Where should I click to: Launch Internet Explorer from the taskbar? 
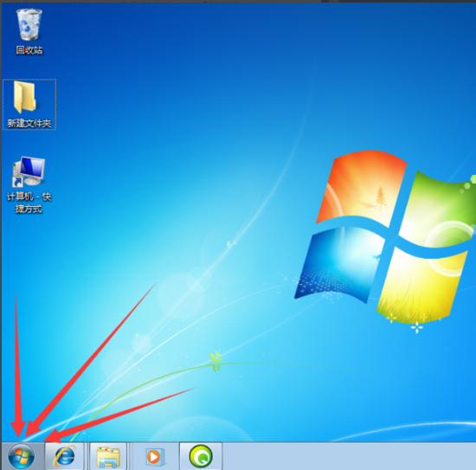point(64,456)
